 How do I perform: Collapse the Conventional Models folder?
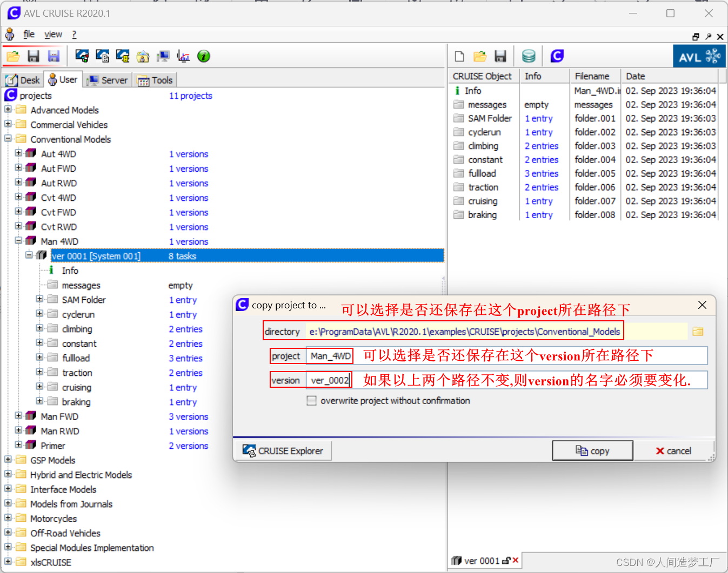8,139
